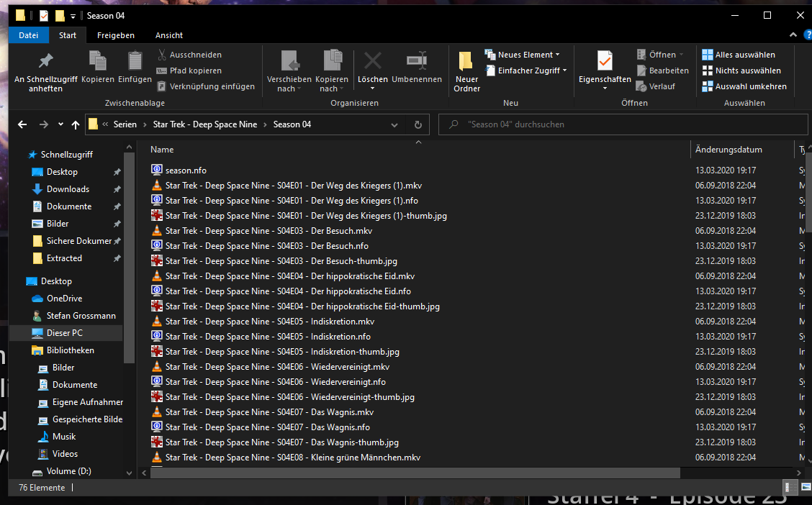Select the season.nfo file
Screen dimensions: 812x505
pos(186,170)
